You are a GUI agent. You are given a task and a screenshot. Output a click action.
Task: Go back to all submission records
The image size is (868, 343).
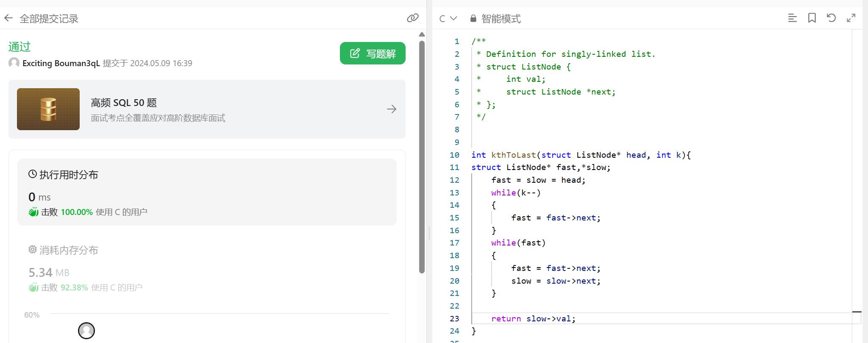pos(8,18)
